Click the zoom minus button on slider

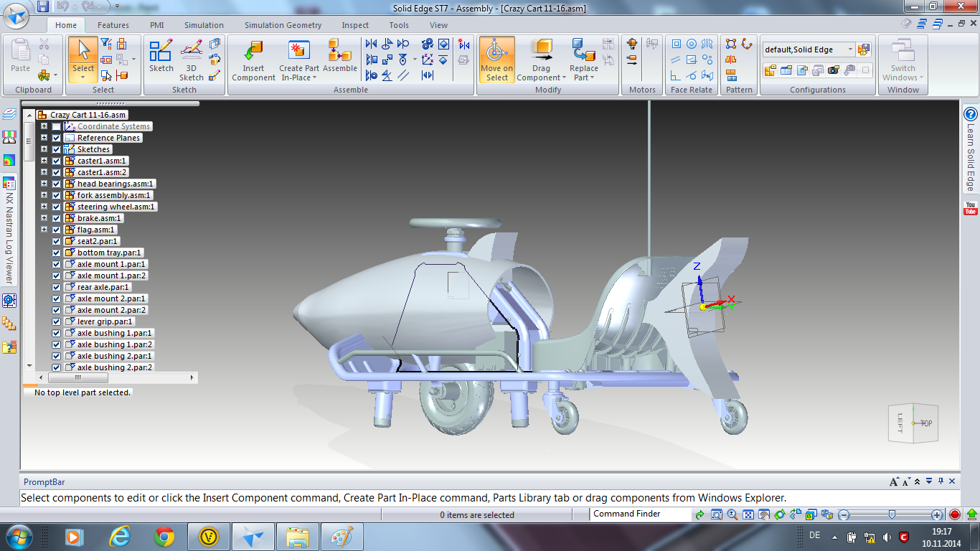(844, 515)
